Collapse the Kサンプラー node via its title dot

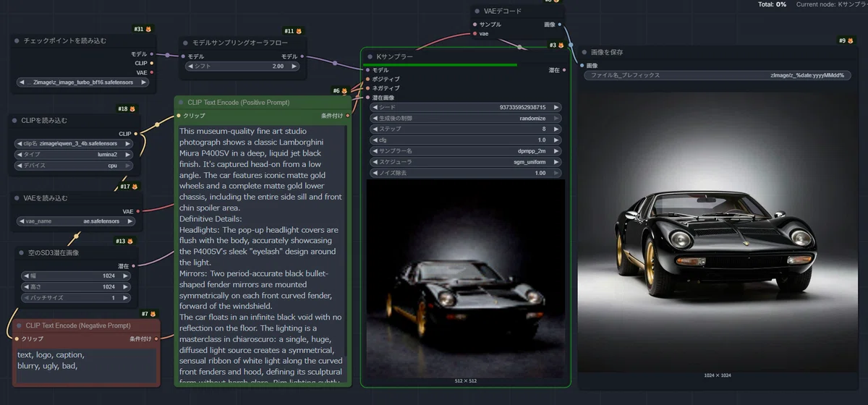point(370,56)
